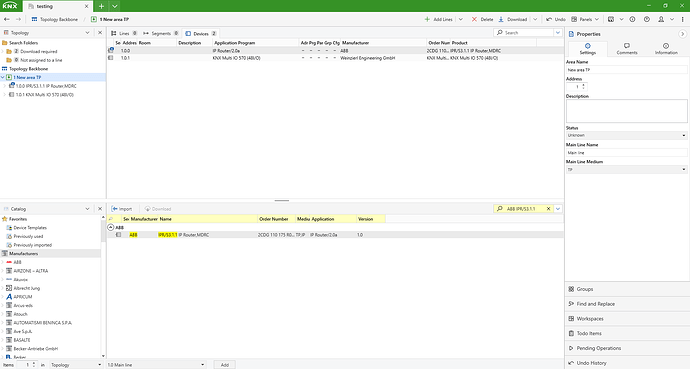The height and width of the screenshot is (369, 690).
Task: Open the Status dropdown
Action: (627, 135)
